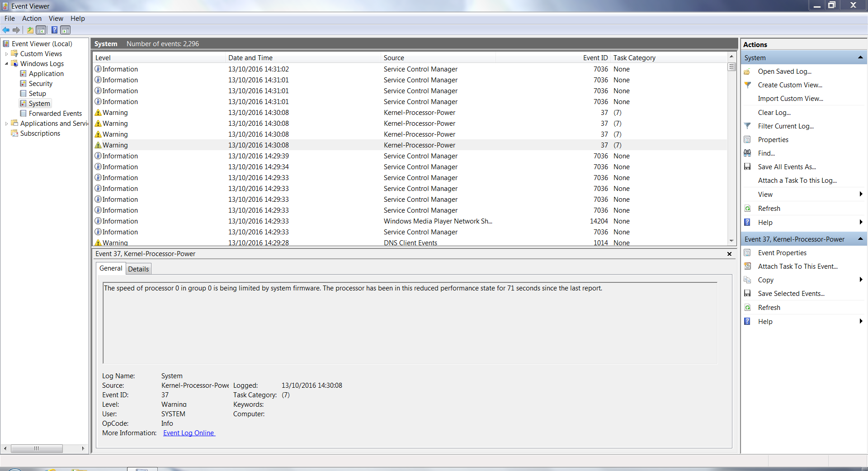Click the console tree horizontal scrollbar thumb
868x471 pixels.
[x=37, y=448]
